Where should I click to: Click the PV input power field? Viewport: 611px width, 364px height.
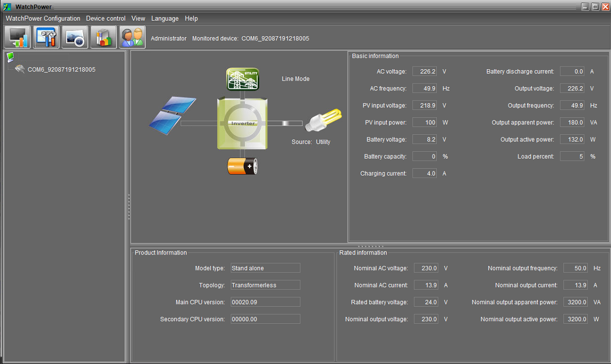pyautogui.click(x=424, y=122)
